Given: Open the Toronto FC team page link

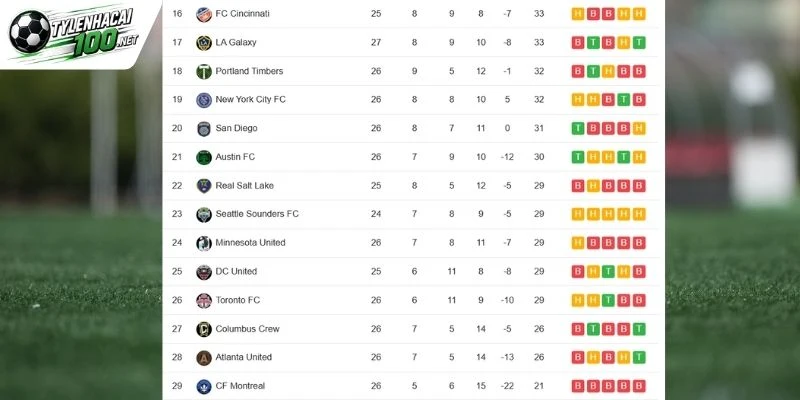Looking at the screenshot, I should [238, 300].
